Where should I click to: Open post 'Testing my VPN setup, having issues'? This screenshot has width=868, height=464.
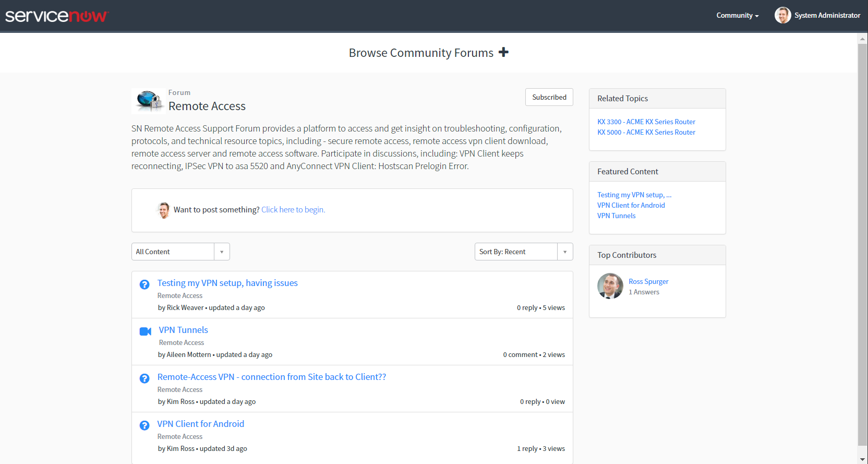click(x=227, y=283)
